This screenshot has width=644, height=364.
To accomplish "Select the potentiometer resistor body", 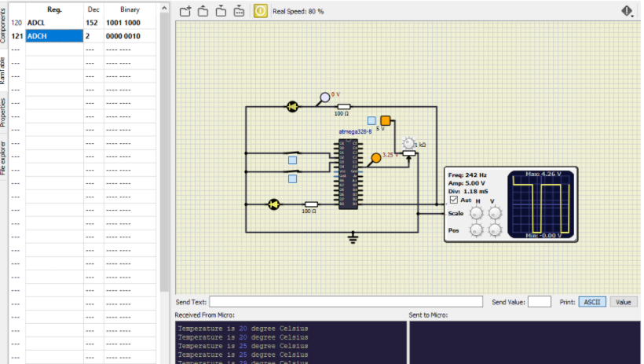I will [x=409, y=153].
